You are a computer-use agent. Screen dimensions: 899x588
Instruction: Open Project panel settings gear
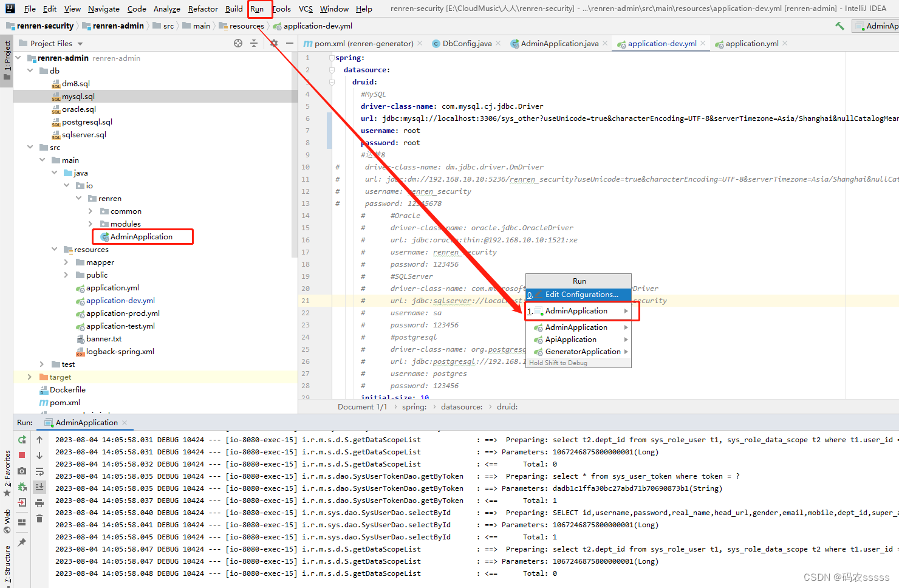[x=274, y=43]
